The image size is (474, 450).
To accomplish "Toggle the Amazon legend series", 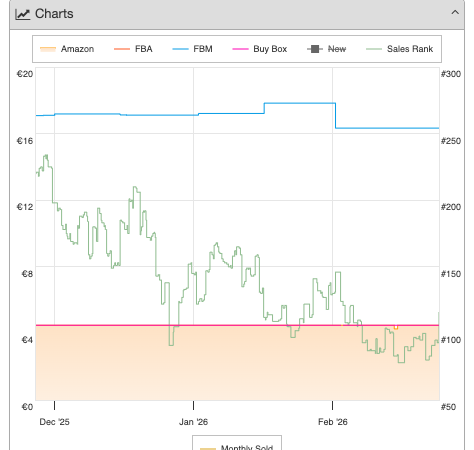I will click(x=67, y=49).
